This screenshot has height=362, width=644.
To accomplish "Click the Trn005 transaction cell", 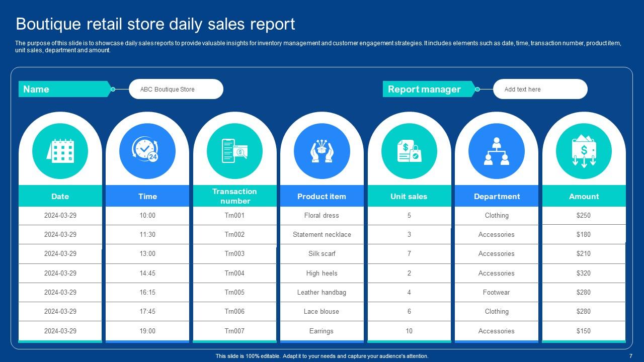I will (x=235, y=292).
